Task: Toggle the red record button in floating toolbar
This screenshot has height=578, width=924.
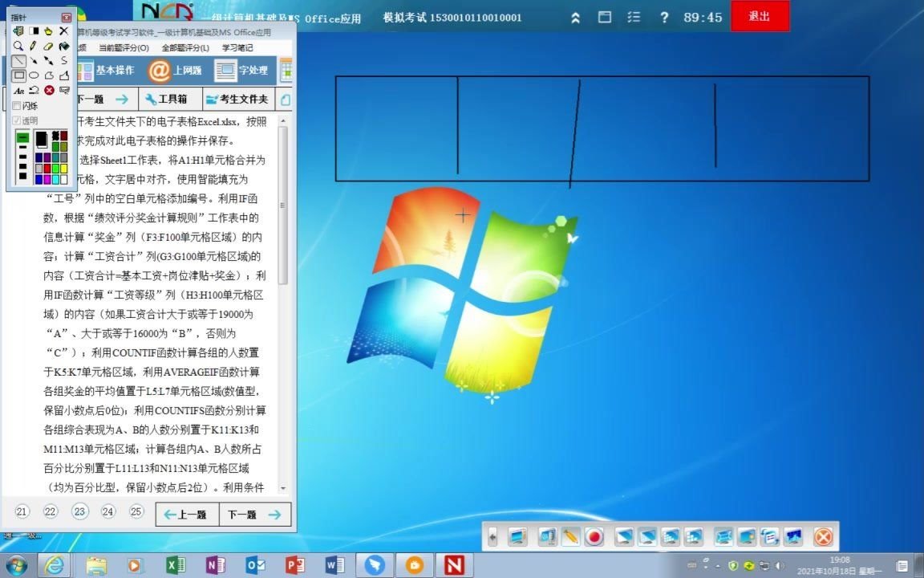Action: pyautogui.click(x=594, y=537)
